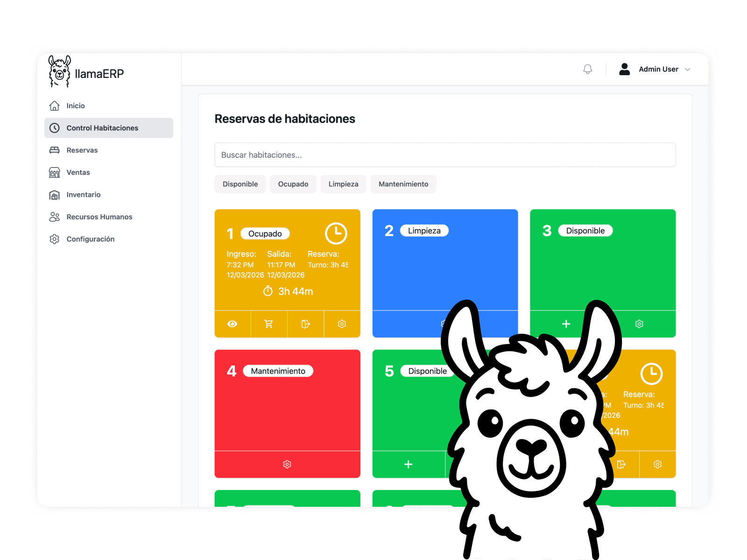Add a booking to room 5 Disponible

coord(408,464)
